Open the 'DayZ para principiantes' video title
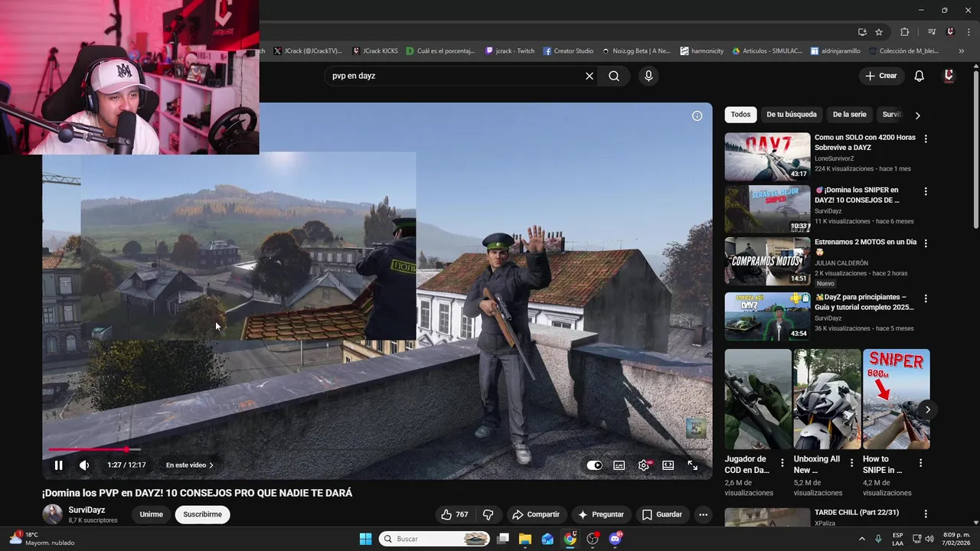The height and width of the screenshot is (551, 980). pyautogui.click(x=864, y=302)
